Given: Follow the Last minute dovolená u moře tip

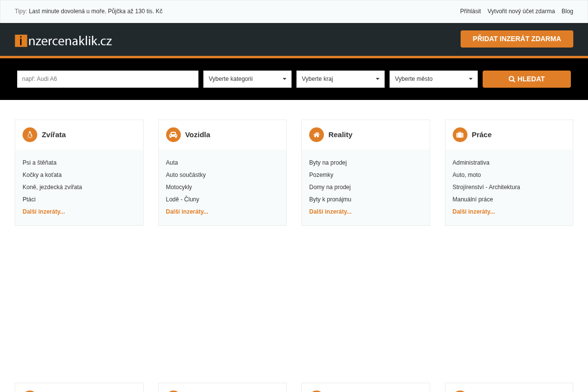Looking at the screenshot, I should click(67, 11).
